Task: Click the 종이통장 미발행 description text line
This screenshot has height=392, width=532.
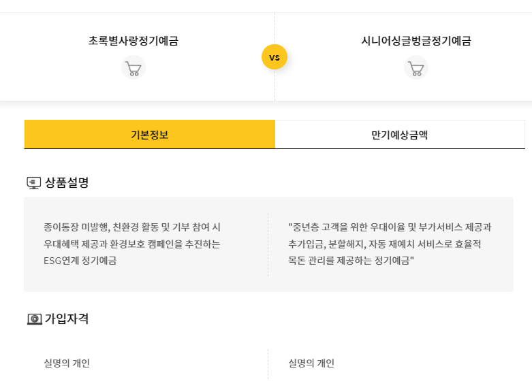Action: [132, 227]
